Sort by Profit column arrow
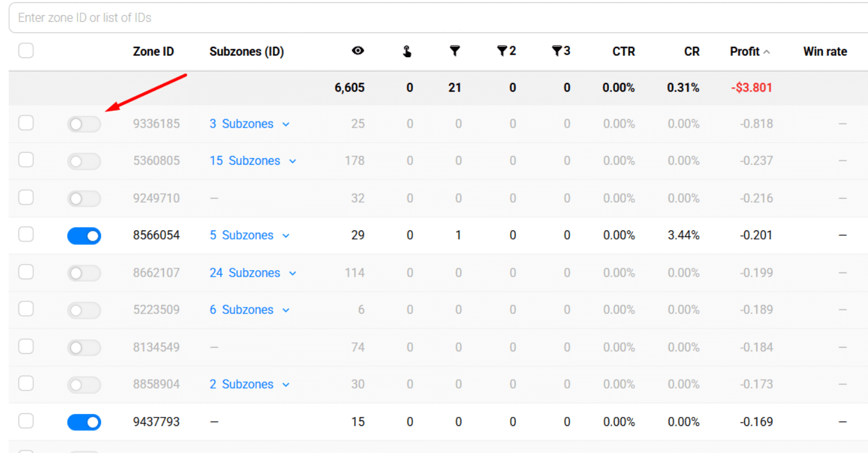 pyautogui.click(x=766, y=52)
